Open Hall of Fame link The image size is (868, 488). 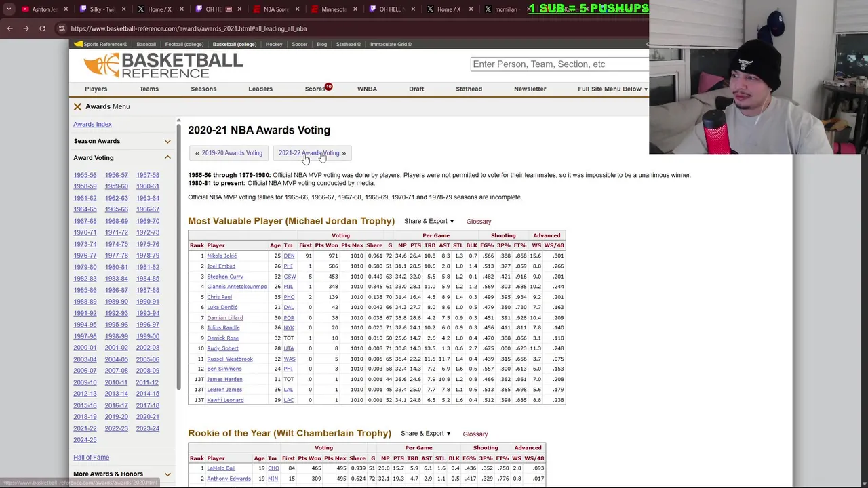pyautogui.click(x=91, y=457)
